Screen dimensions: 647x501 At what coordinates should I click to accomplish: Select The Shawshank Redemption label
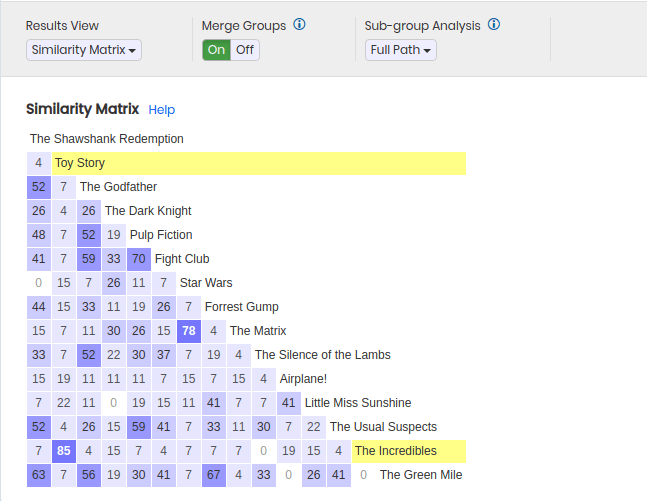coord(106,139)
